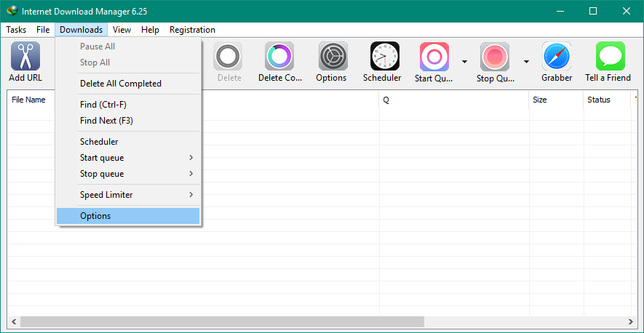Screen dimensions: 644x333
Task: Click the IDM logo in the title bar
Action: pos(12,11)
